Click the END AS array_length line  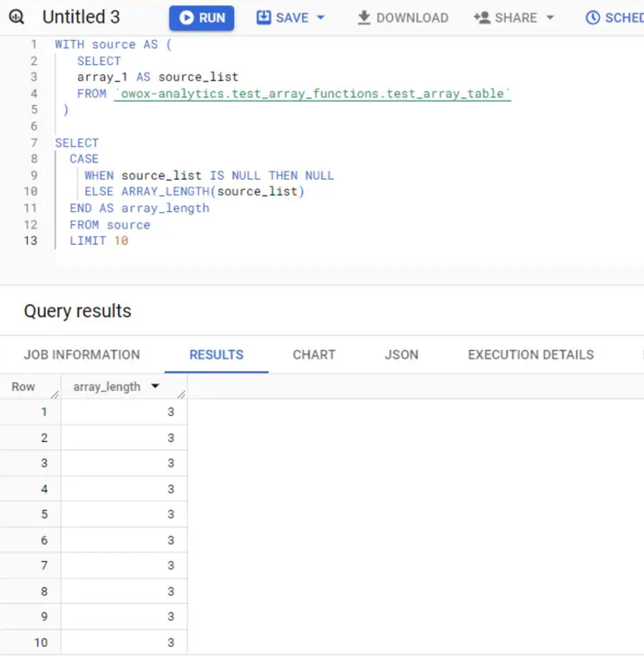click(x=140, y=208)
